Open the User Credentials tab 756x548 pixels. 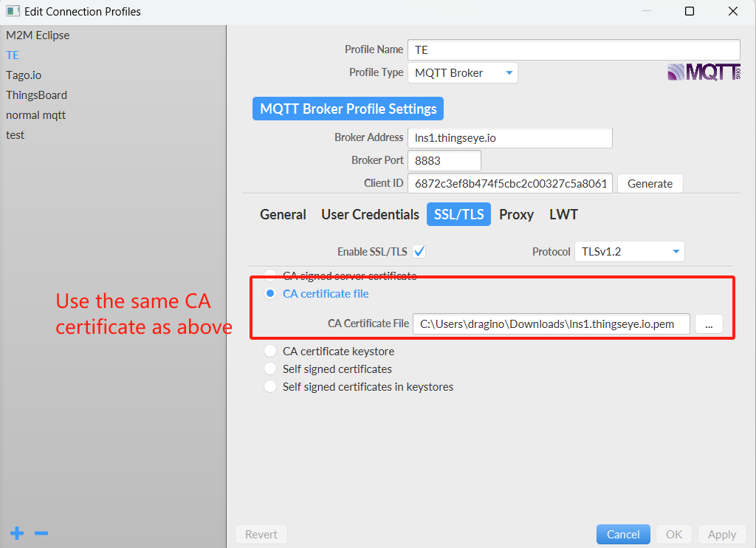pos(371,214)
